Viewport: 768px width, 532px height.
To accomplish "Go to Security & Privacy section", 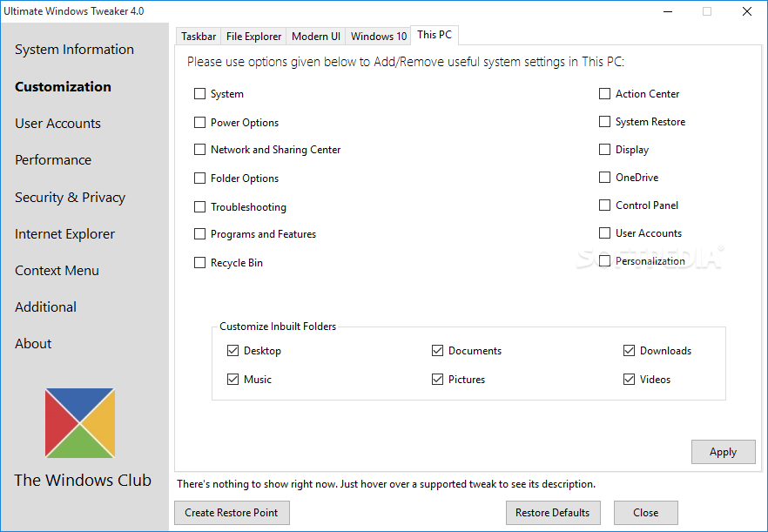I will 70,198.
